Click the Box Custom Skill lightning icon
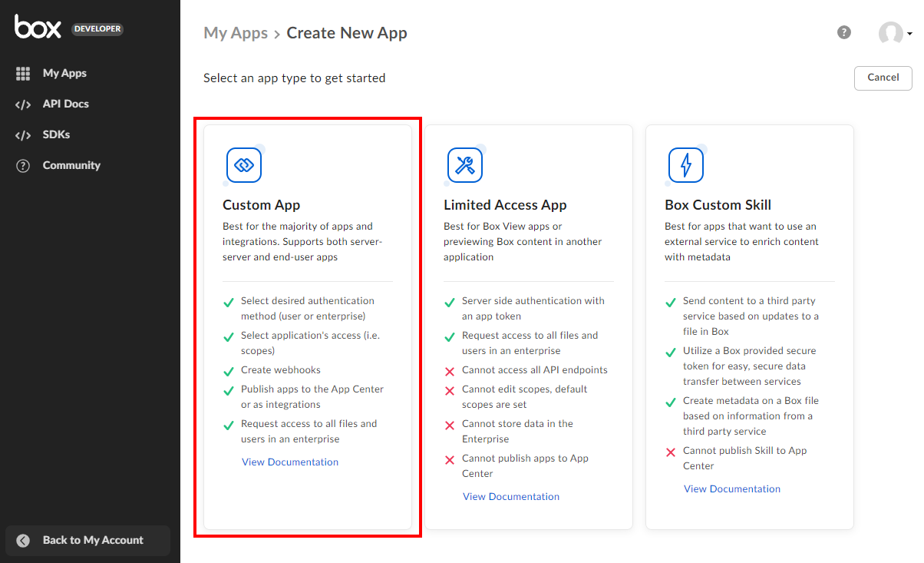The width and height of the screenshot is (924, 563). pyautogui.click(x=686, y=165)
